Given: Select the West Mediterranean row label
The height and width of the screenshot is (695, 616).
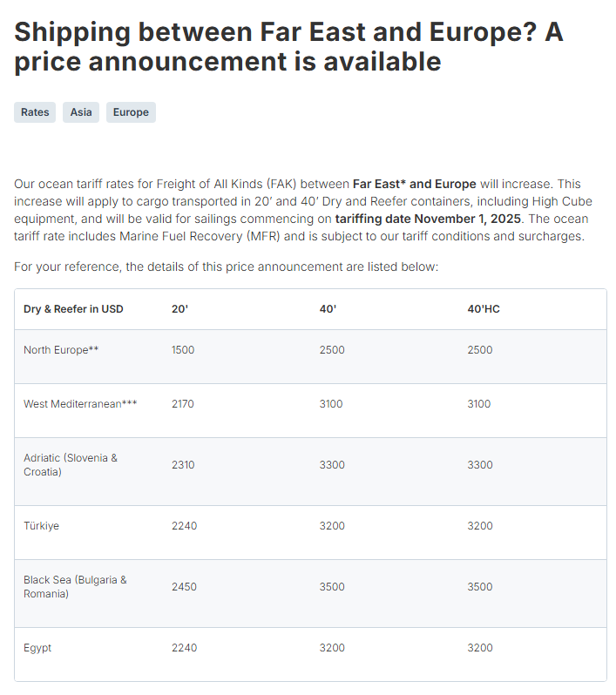Looking at the screenshot, I should pyautogui.click(x=80, y=404).
